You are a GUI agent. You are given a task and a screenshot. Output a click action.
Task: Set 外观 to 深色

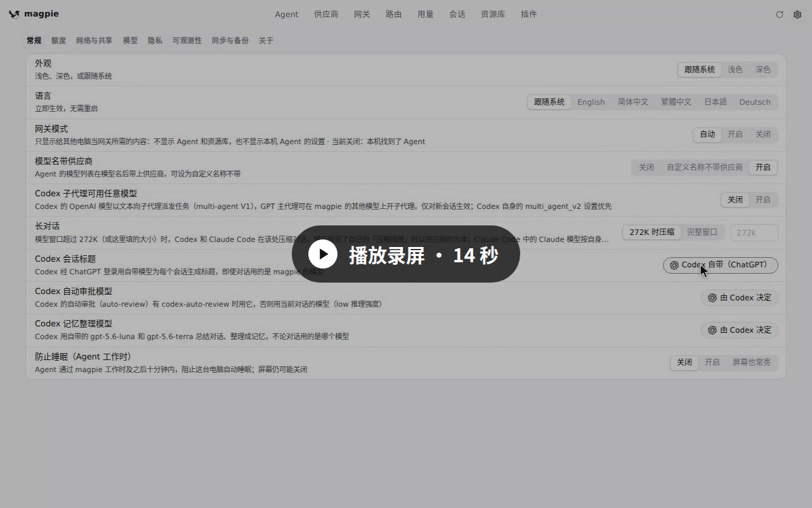pyautogui.click(x=763, y=69)
